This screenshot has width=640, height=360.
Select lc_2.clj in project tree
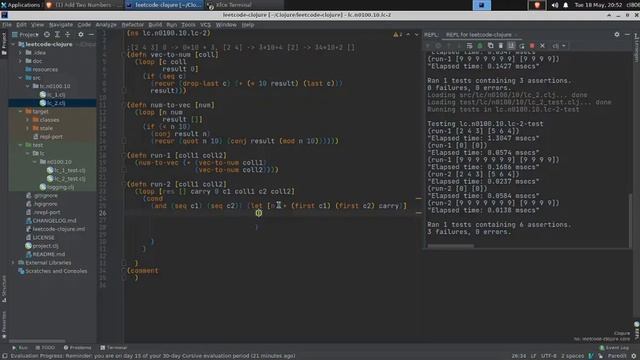[56, 103]
